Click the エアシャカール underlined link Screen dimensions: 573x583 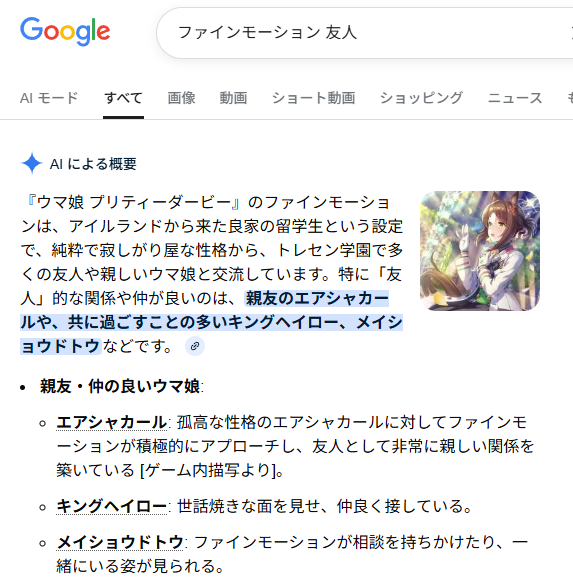[x=112, y=423]
